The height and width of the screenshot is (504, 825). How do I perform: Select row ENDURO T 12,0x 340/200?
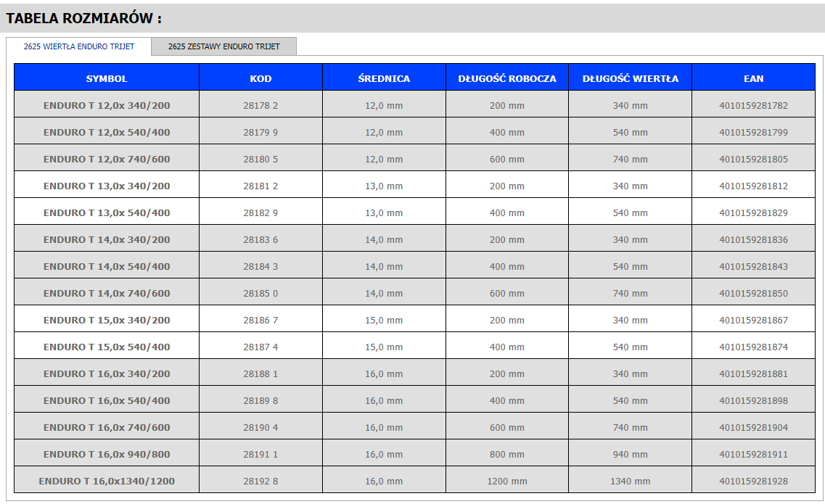click(x=414, y=105)
